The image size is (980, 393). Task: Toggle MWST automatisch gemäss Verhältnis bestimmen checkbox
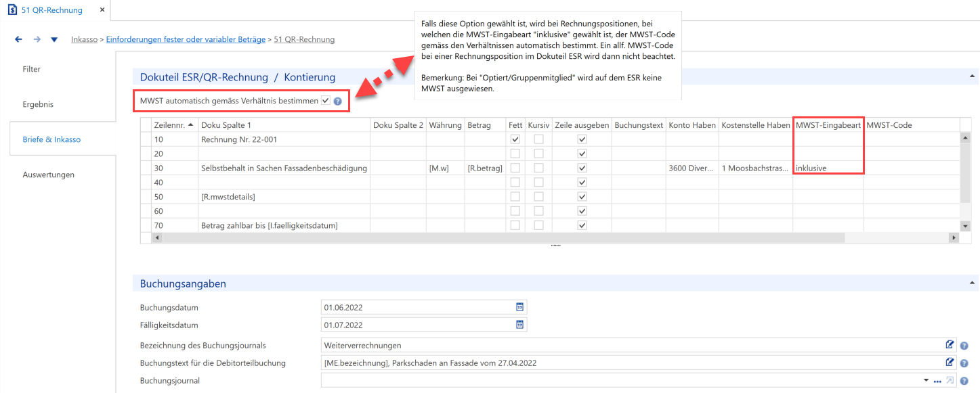[x=326, y=101]
